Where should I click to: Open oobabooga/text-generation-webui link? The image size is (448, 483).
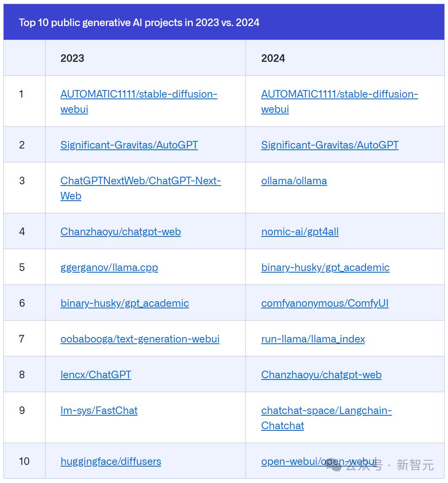click(140, 339)
